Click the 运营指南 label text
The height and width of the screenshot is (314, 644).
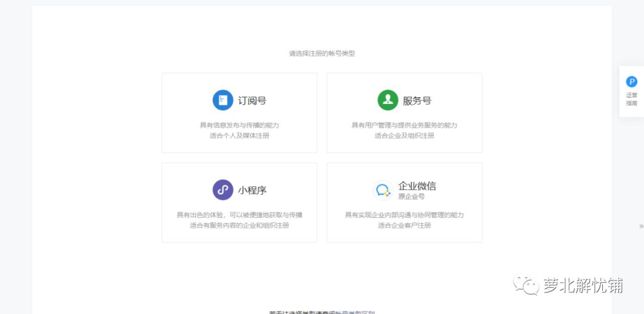tap(631, 100)
